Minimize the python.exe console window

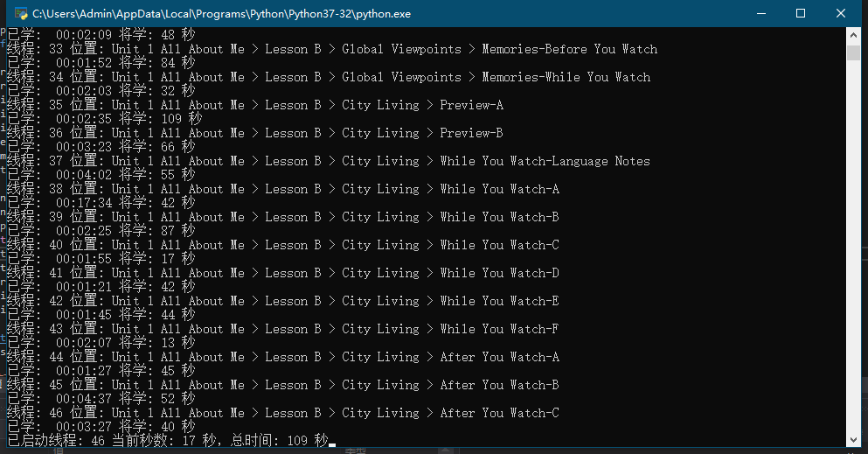pyautogui.click(x=761, y=13)
